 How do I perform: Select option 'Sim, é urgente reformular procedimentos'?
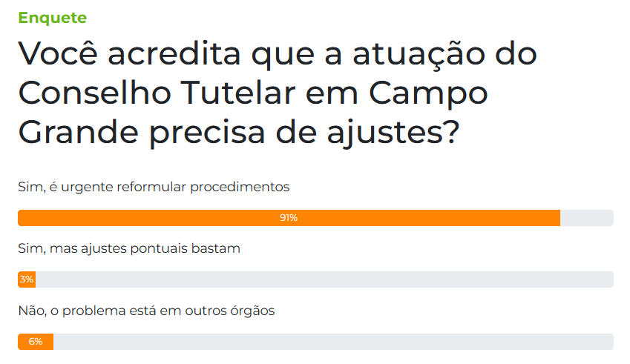coord(154,187)
